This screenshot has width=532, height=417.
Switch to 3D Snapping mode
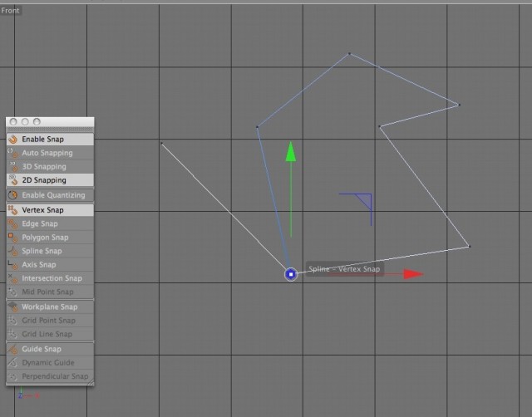coord(50,166)
